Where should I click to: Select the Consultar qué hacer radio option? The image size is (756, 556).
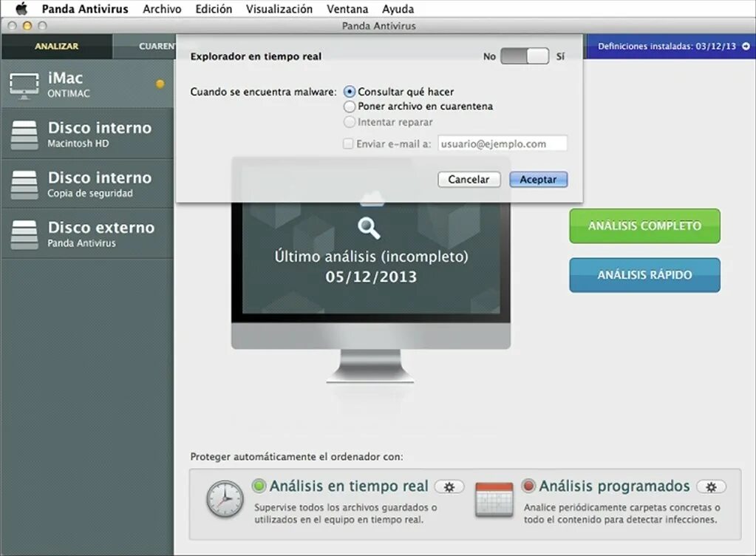point(350,92)
